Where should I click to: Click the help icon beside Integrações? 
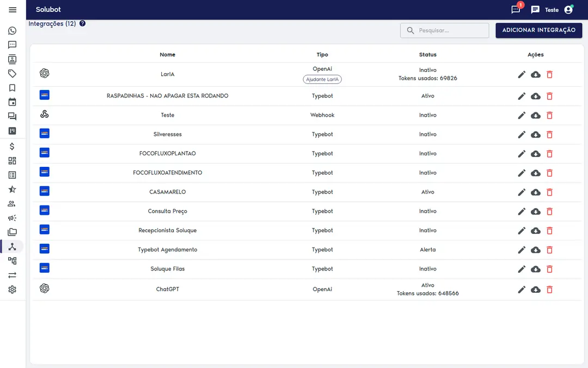[83, 23]
